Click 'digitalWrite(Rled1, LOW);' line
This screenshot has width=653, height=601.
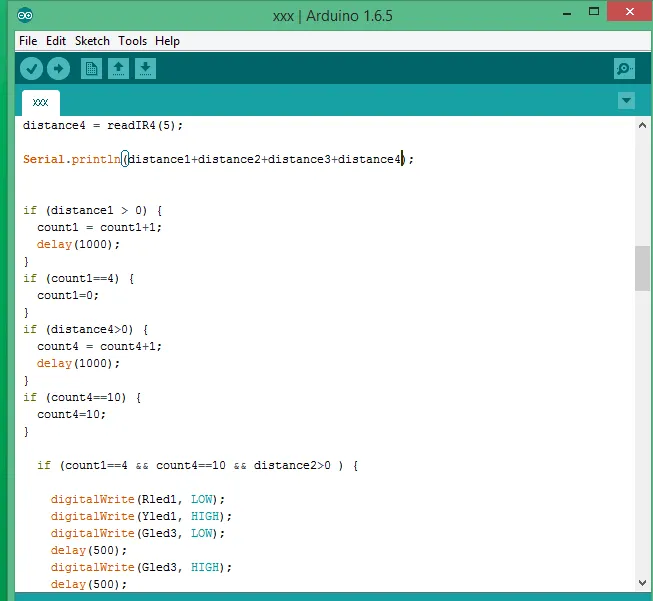[x=137, y=499]
